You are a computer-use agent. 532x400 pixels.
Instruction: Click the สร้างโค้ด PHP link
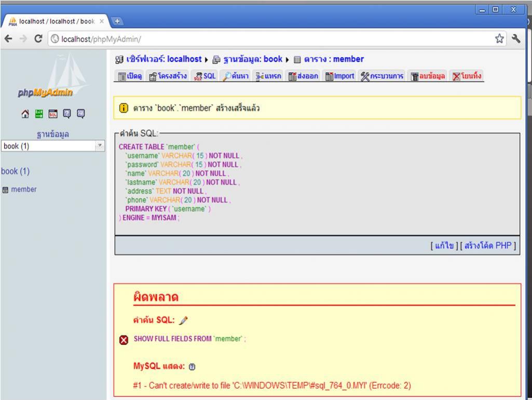tap(488, 246)
